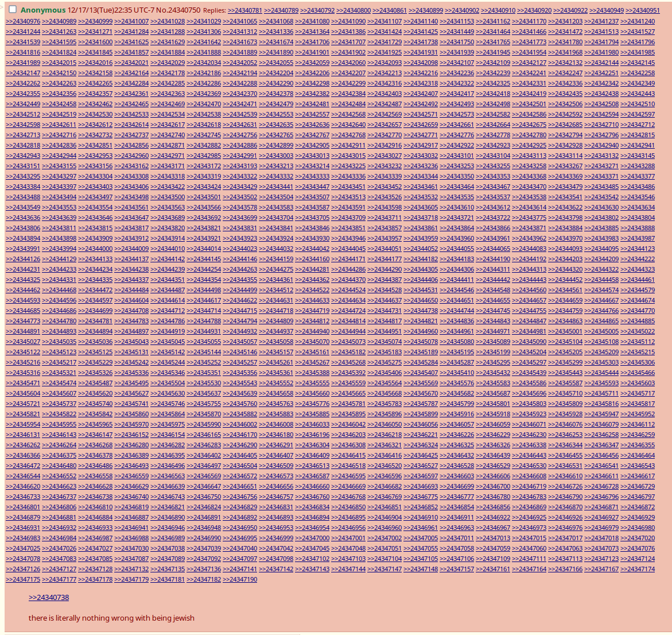Open reply link >>24343295
Screen dimensions: 672x635
click(x=23, y=176)
